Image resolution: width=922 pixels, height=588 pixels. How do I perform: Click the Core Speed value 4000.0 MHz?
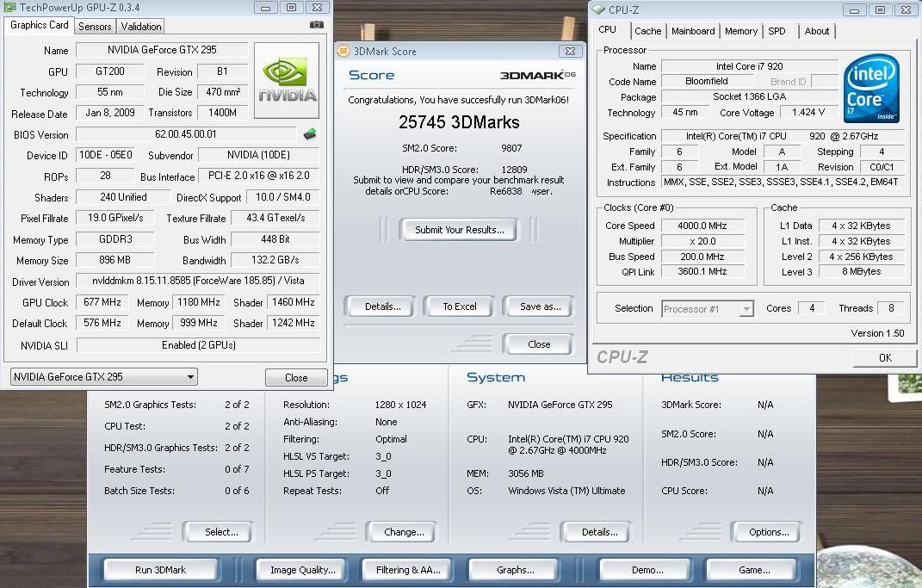click(x=702, y=226)
